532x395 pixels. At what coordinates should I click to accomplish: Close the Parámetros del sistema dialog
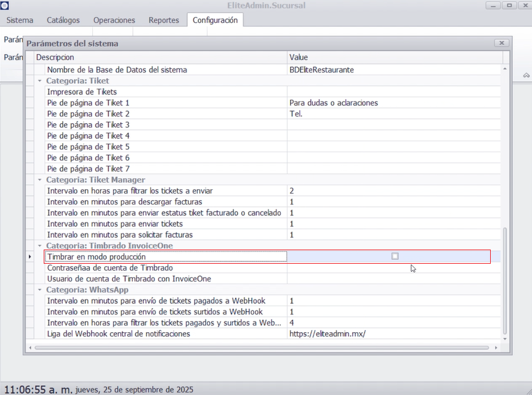[502, 43]
